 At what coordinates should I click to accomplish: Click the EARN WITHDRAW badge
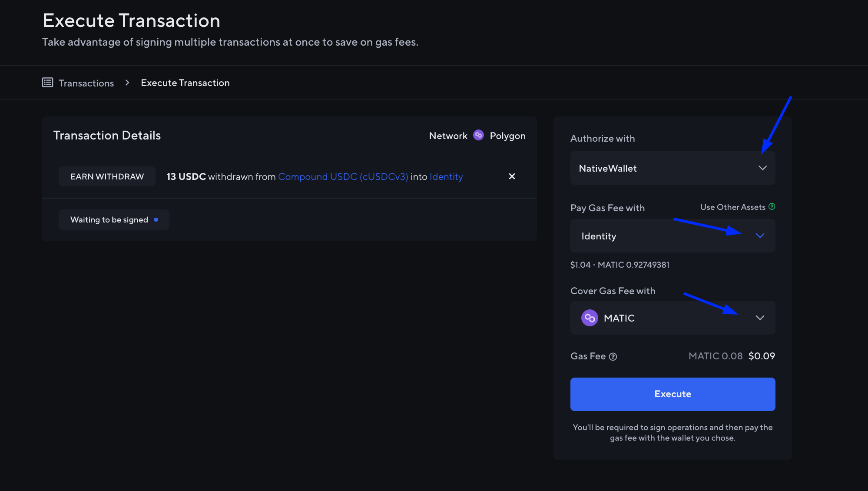pyautogui.click(x=107, y=176)
